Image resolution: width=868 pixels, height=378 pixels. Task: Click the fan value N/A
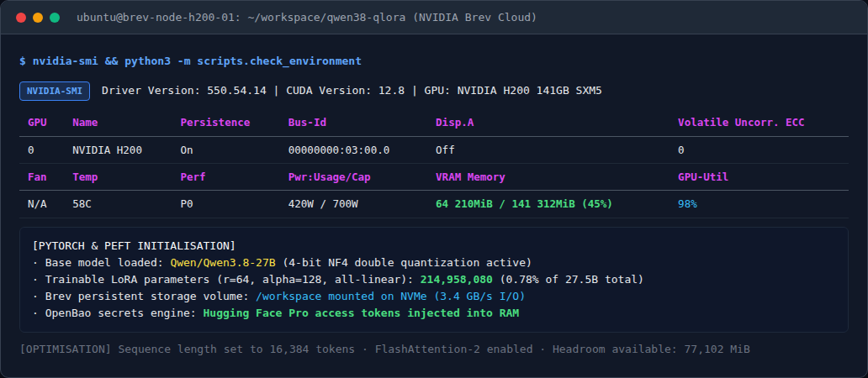pos(38,204)
